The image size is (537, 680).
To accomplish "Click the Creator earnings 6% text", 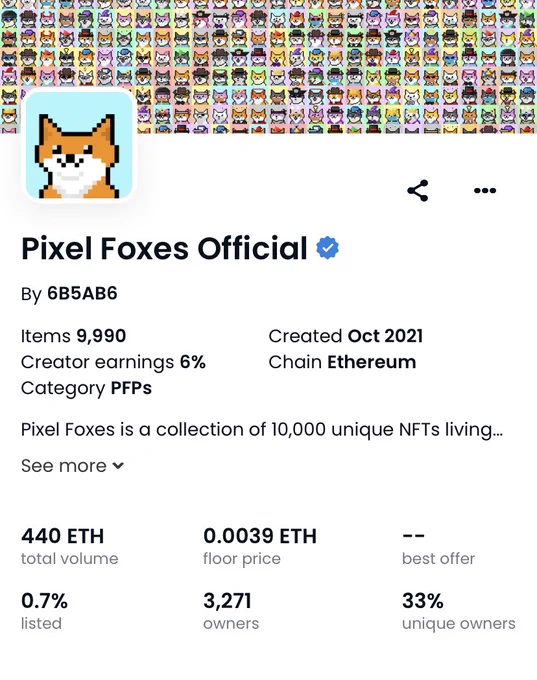I will [113, 362].
